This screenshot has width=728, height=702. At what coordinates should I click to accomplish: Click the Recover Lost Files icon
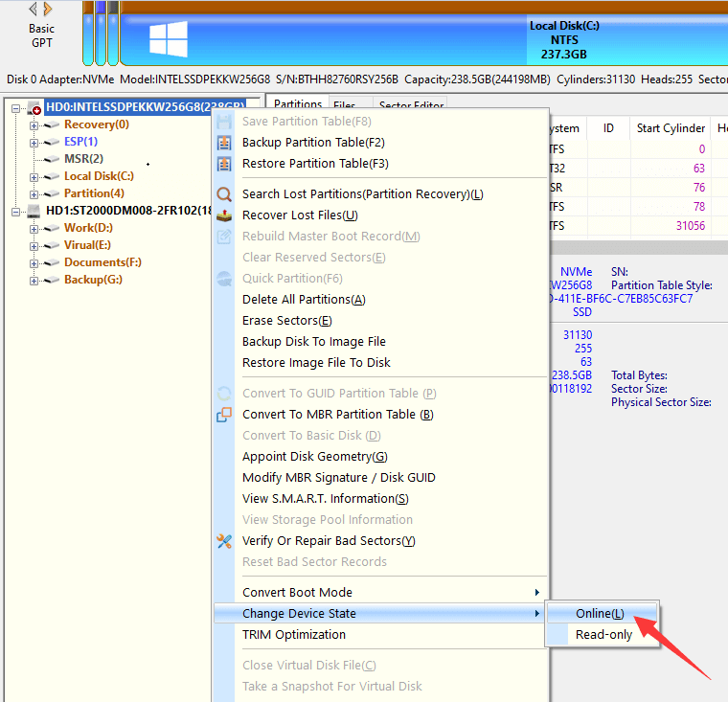[x=224, y=215]
